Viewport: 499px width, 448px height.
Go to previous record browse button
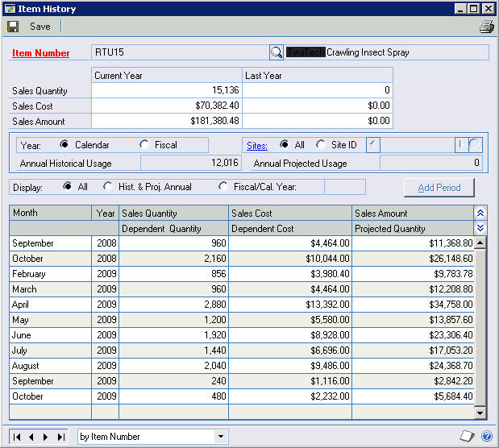[x=31, y=437]
